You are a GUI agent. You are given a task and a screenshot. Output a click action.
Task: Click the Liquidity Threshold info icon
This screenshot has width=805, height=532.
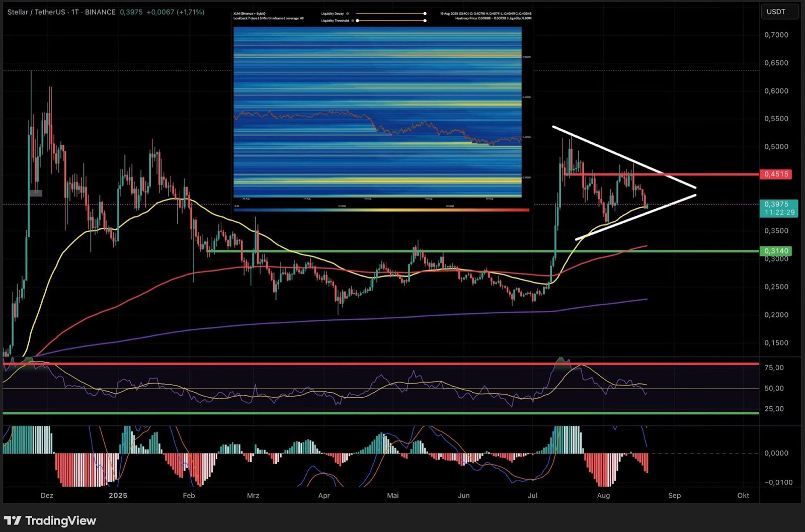pyautogui.click(x=353, y=21)
